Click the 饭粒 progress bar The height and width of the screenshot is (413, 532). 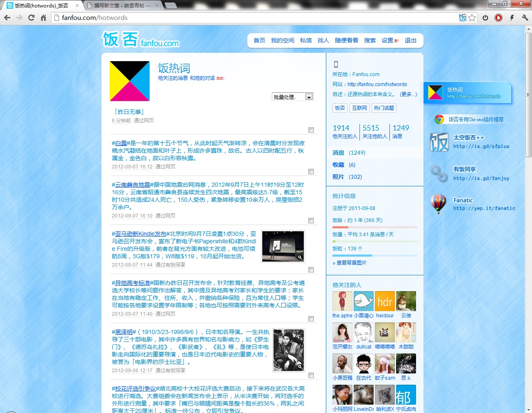point(375,255)
